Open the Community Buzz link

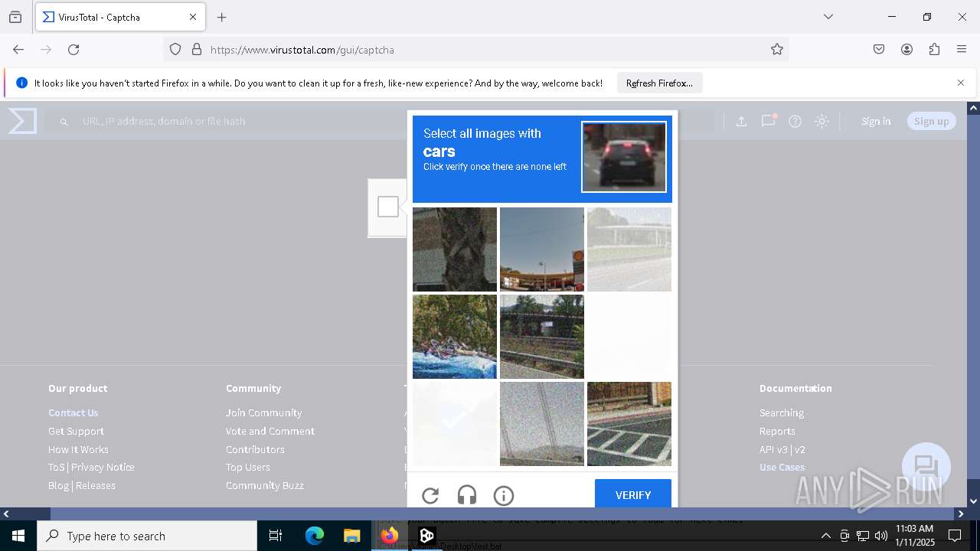tap(265, 485)
